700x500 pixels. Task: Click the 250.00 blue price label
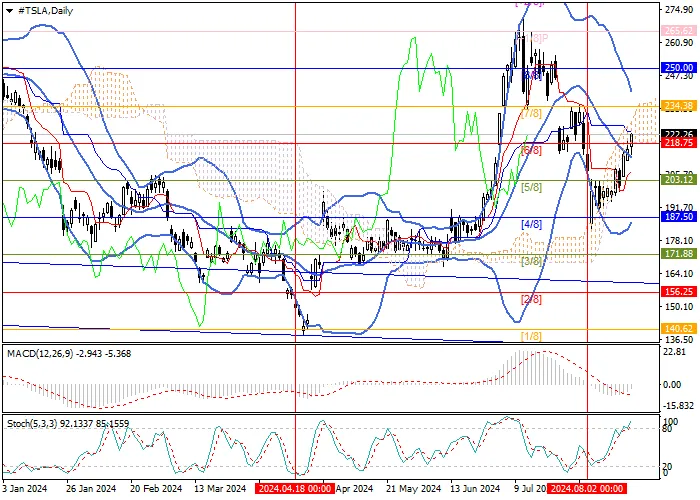point(679,68)
